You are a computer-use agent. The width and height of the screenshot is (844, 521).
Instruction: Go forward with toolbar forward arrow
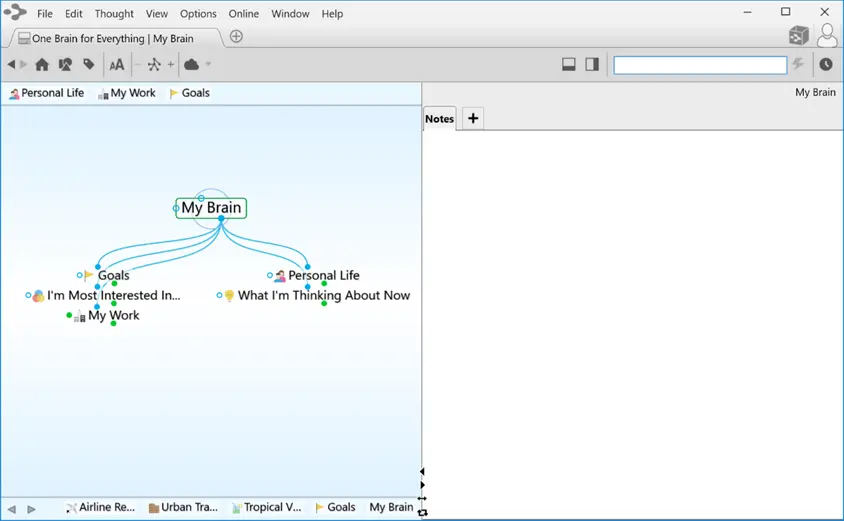24,65
